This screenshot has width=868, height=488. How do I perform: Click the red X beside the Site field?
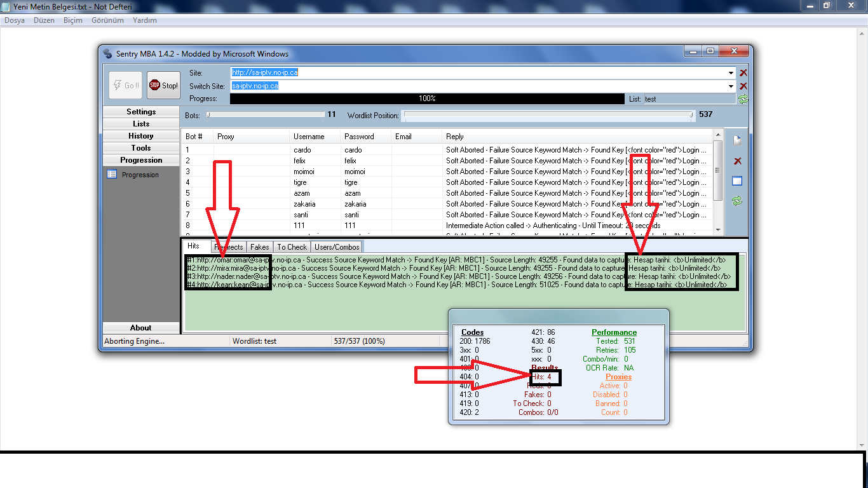[x=743, y=73]
